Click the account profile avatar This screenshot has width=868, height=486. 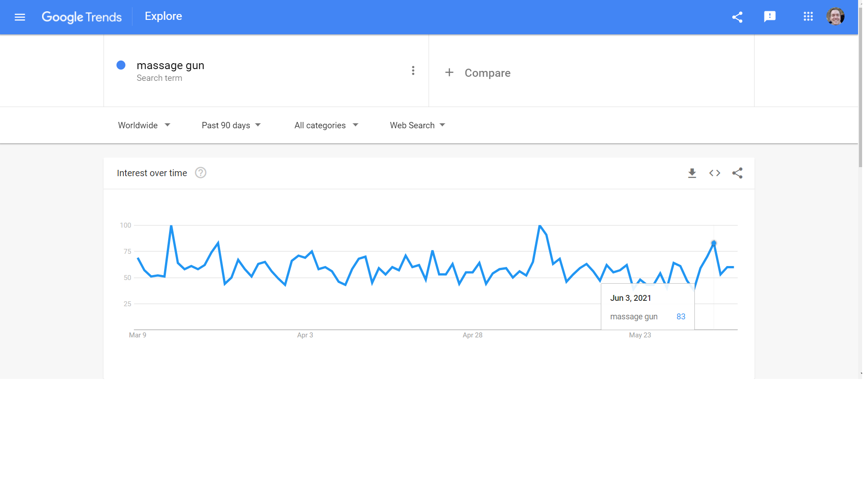[x=835, y=17]
